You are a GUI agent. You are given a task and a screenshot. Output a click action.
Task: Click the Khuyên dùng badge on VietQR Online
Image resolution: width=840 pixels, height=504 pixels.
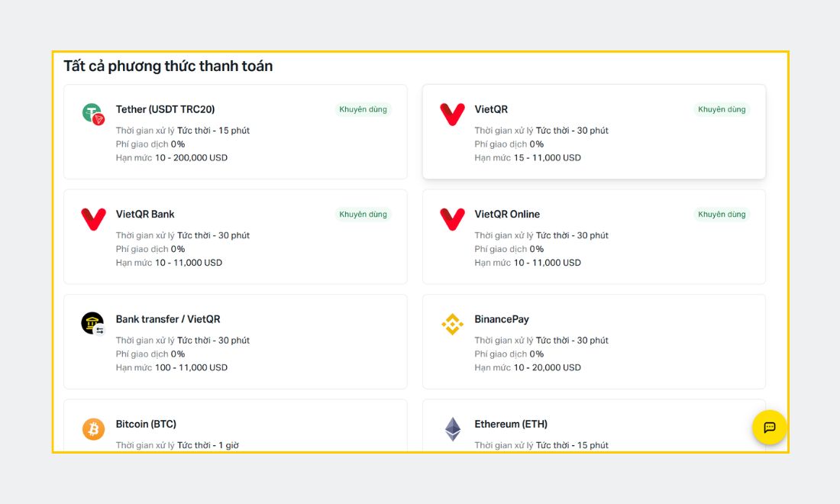point(722,215)
